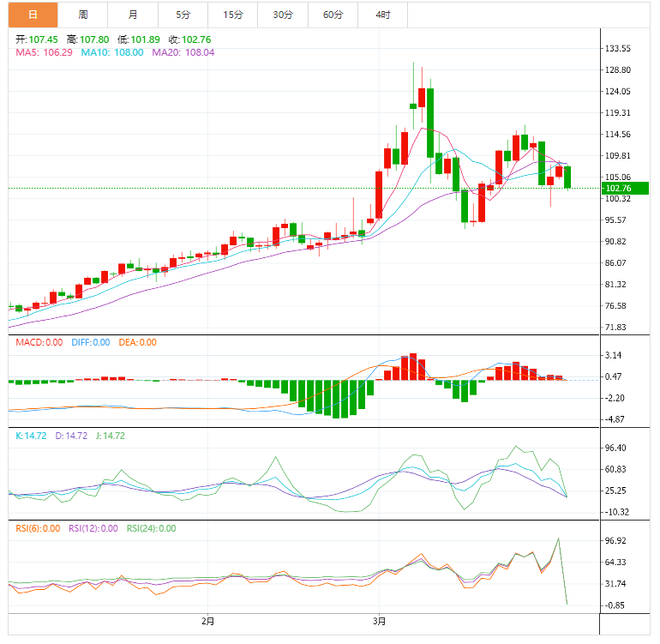660x644 pixels.
Task: Click the 96.92 RSI axis label
Action: pyautogui.click(x=615, y=541)
